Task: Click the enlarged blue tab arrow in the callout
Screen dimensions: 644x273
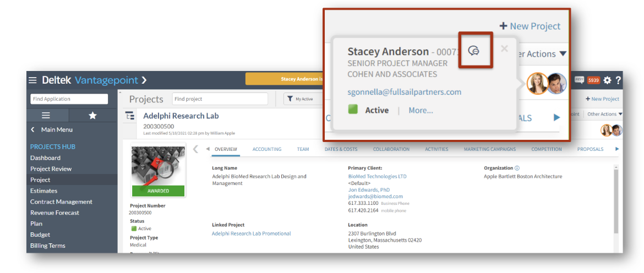Action: (x=556, y=118)
